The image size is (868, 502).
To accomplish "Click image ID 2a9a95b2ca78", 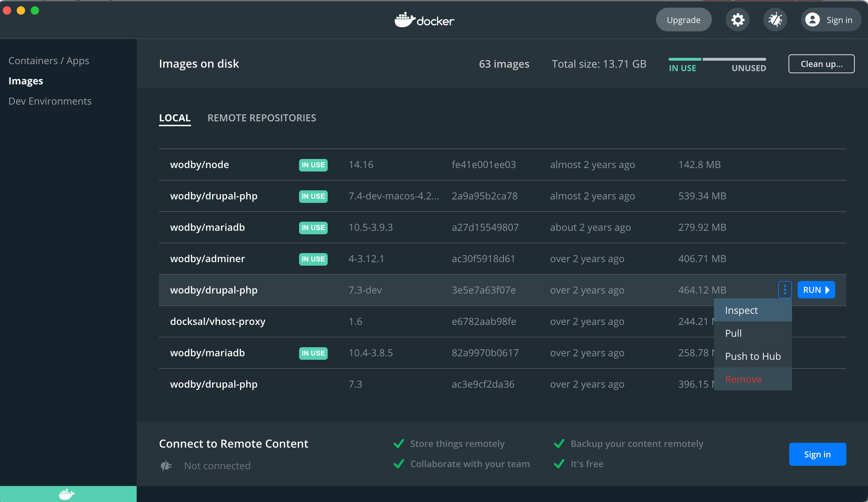I will click(485, 196).
